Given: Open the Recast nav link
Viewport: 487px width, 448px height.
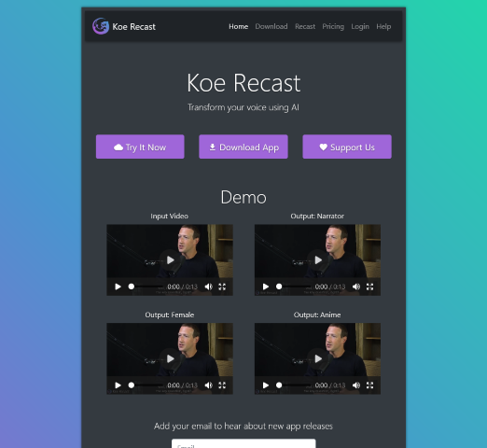Looking at the screenshot, I should point(305,26).
